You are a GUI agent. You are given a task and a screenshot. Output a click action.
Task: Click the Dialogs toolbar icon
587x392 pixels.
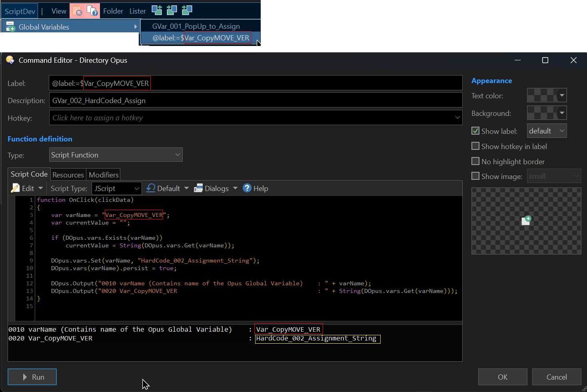tap(198, 188)
